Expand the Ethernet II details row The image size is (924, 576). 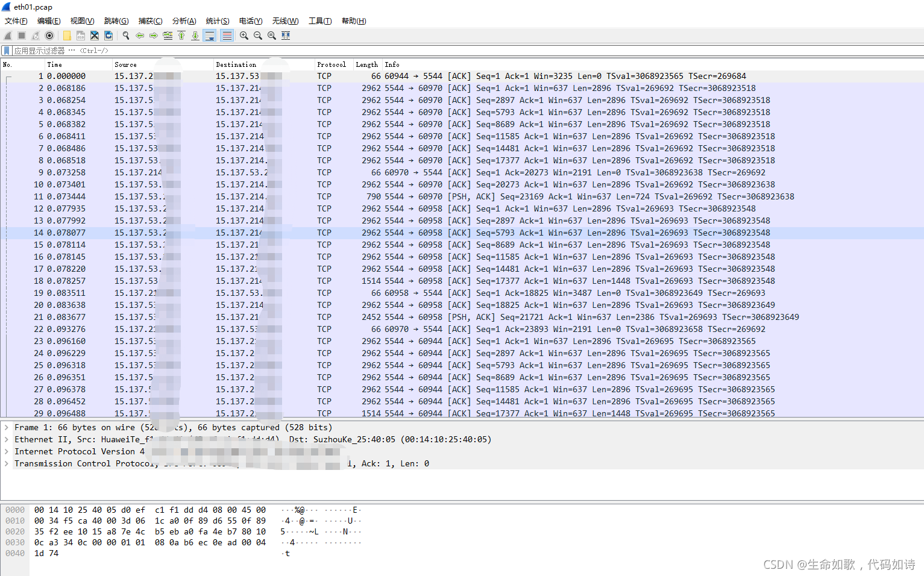[x=7, y=439]
